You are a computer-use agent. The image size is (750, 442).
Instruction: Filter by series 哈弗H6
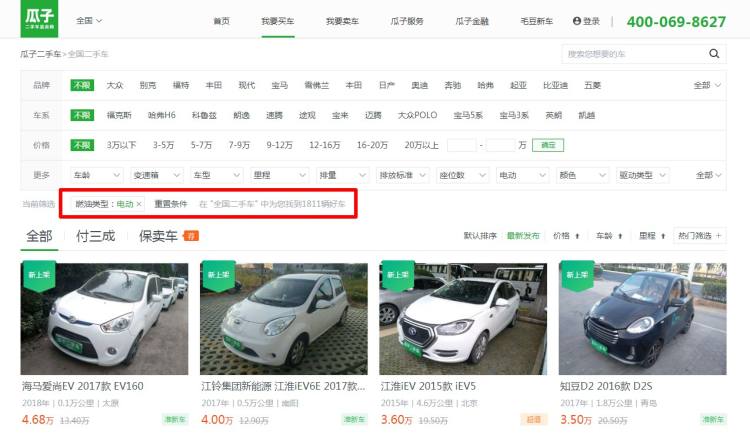(x=162, y=115)
